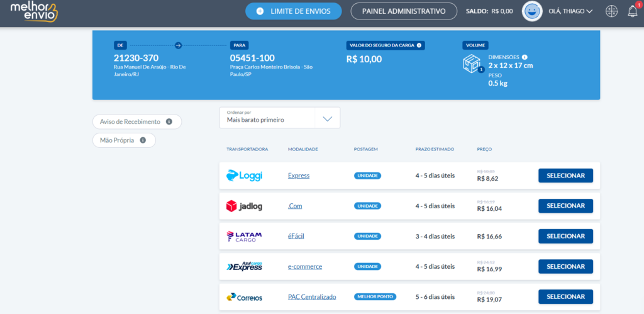Click info icon beside Valor do Seguro da Carga
This screenshot has width=644, height=314.
coord(419,45)
